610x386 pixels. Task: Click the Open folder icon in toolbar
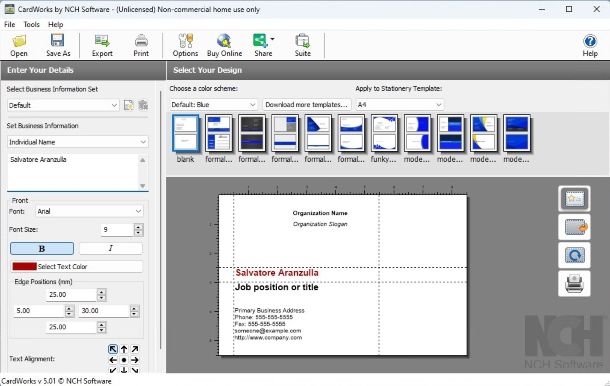click(x=19, y=41)
